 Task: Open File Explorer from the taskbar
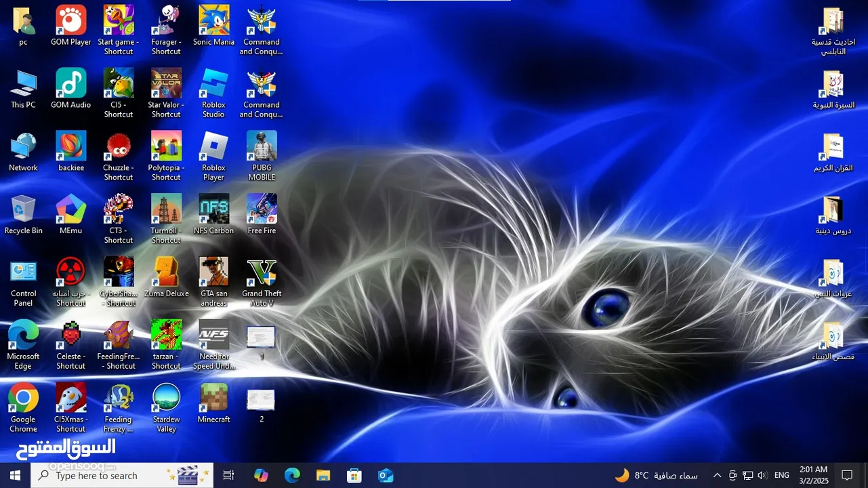click(x=323, y=475)
